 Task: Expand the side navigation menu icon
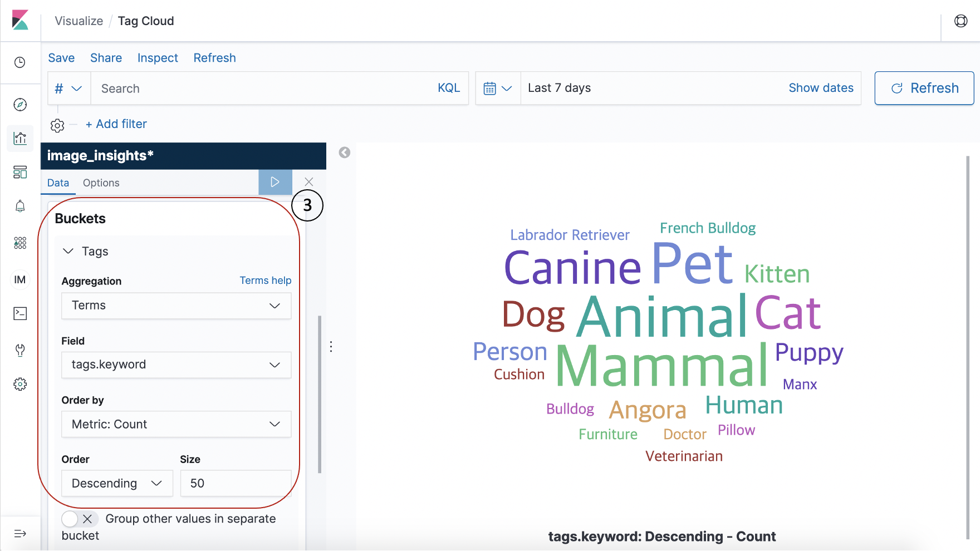(20, 534)
